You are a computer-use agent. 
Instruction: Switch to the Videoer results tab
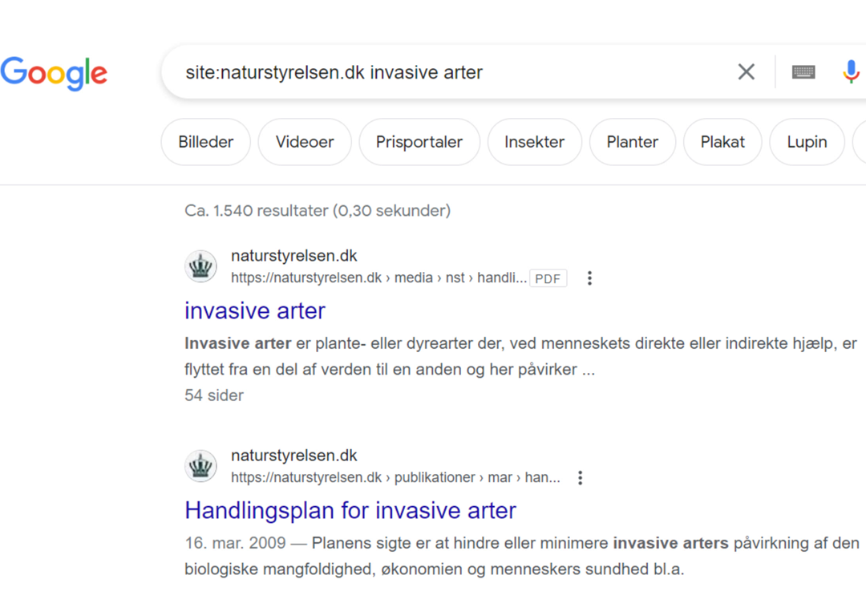[305, 142]
